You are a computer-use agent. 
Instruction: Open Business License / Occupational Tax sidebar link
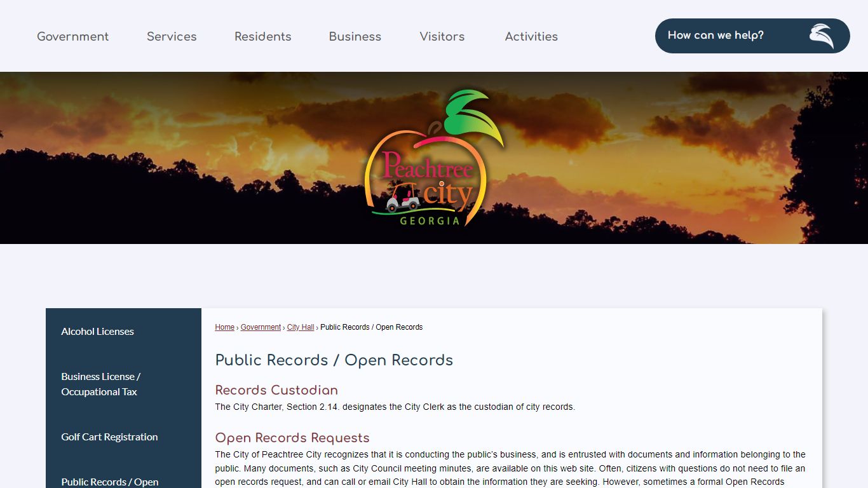(x=123, y=384)
